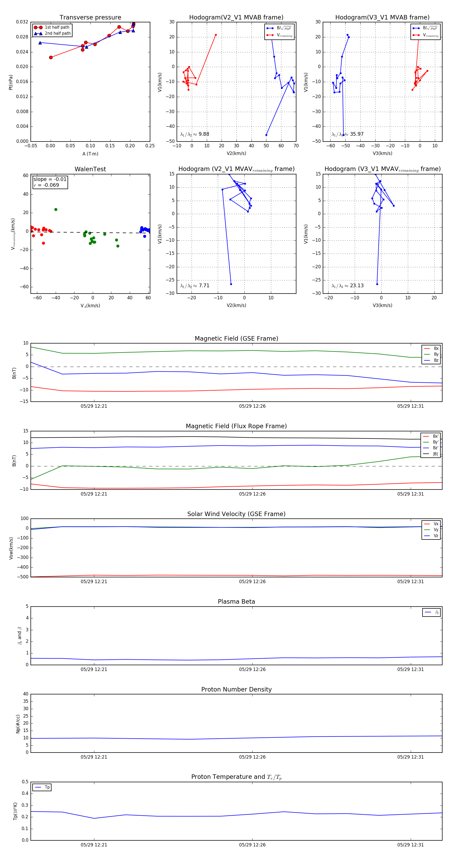The width and height of the screenshot is (473, 868).
Task: Click the lowest red circle in Transverse pressure plot
Action: 51,58
